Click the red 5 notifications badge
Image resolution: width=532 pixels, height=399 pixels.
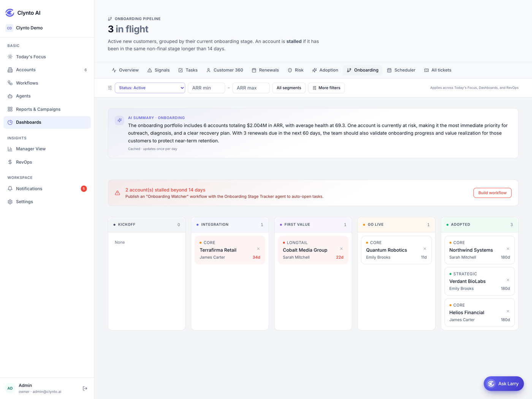pos(84,189)
